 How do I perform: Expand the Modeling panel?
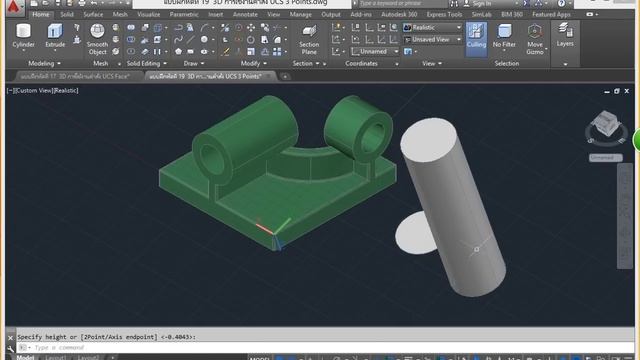coord(44,63)
